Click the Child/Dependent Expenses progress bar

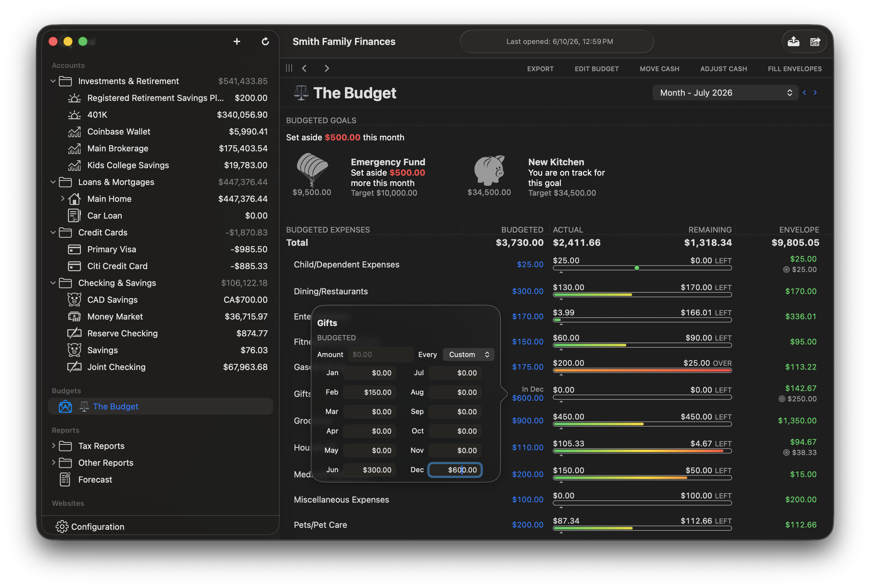click(642, 268)
